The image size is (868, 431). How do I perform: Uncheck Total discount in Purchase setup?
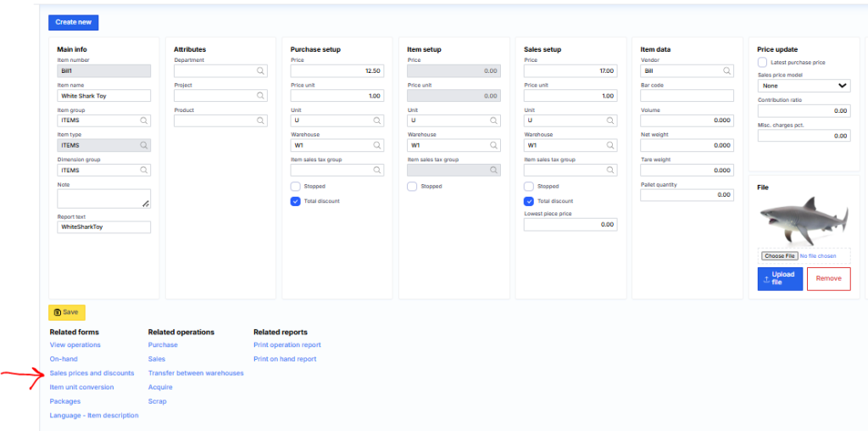[295, 201]
